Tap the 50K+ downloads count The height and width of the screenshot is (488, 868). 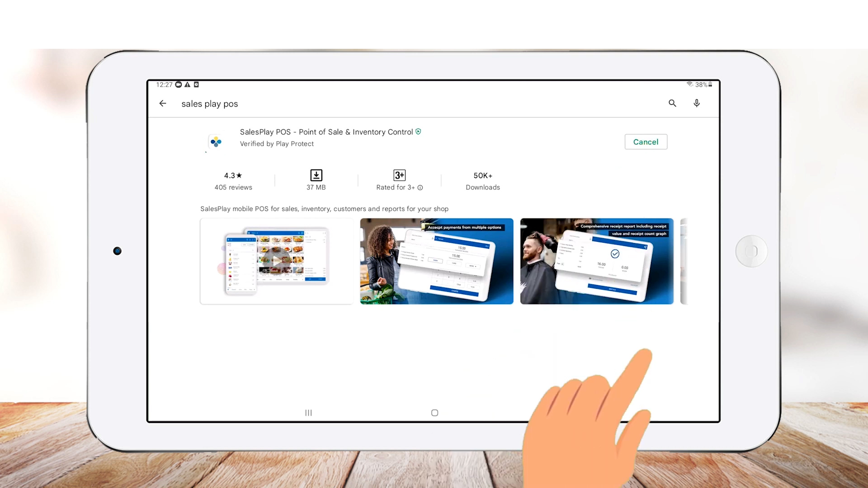click(483, 175)
